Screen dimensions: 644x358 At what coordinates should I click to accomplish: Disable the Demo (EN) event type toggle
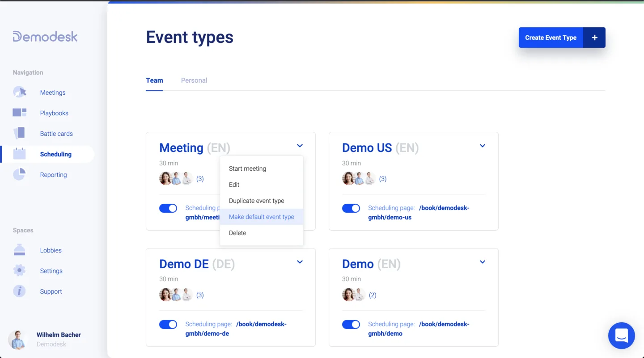351,324
